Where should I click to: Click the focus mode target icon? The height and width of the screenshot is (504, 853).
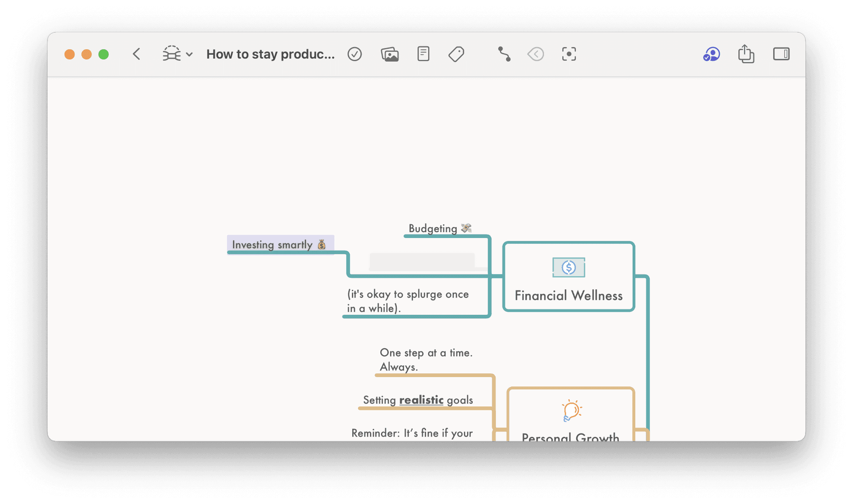coord(569,54)
